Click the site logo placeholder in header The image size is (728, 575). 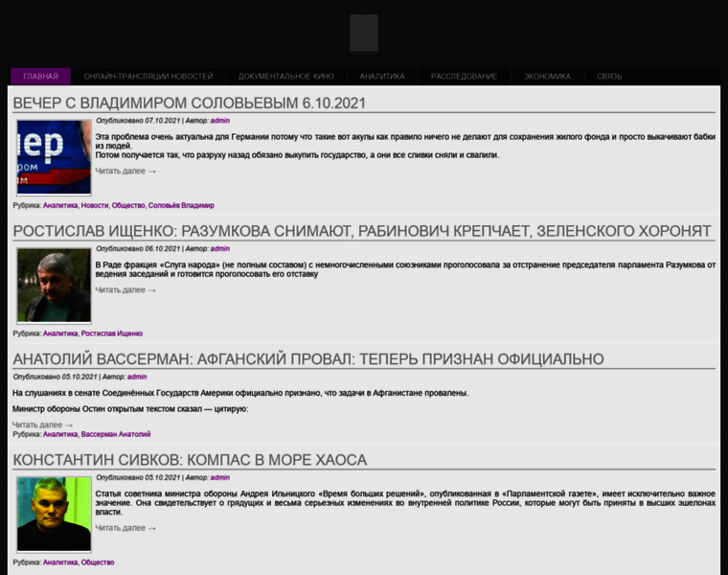click(x=364, y=33)
